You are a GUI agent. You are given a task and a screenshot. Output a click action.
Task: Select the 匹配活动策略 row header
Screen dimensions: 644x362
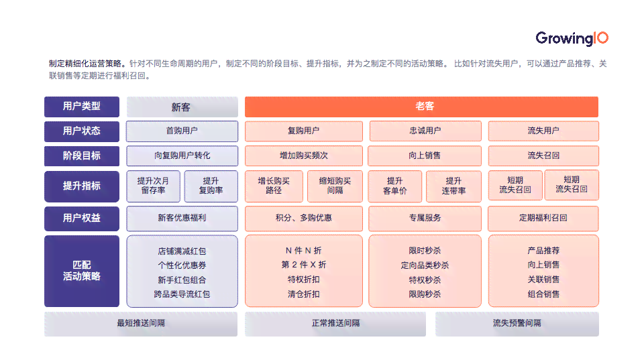[x=82, y=271]
